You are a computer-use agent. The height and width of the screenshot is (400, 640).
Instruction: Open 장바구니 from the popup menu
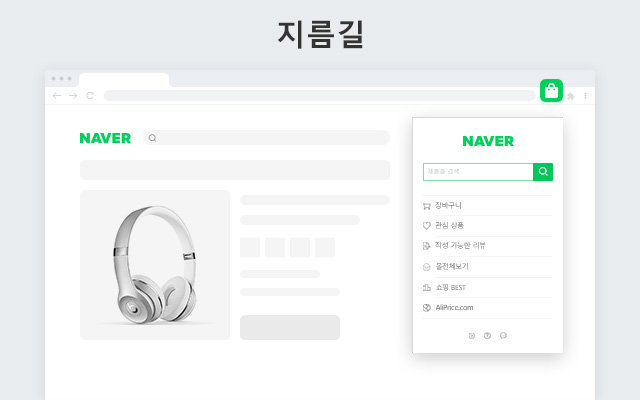(x=487, y=206)
